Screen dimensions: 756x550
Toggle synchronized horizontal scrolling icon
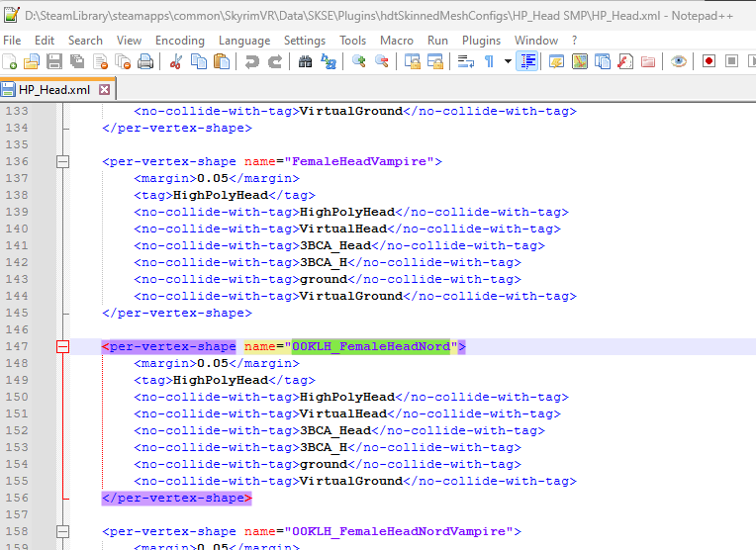[x=435, y=61]
